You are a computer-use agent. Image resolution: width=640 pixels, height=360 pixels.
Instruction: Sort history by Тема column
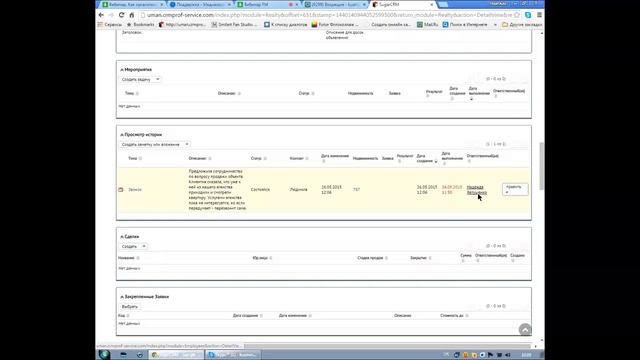tap(135, 158)
